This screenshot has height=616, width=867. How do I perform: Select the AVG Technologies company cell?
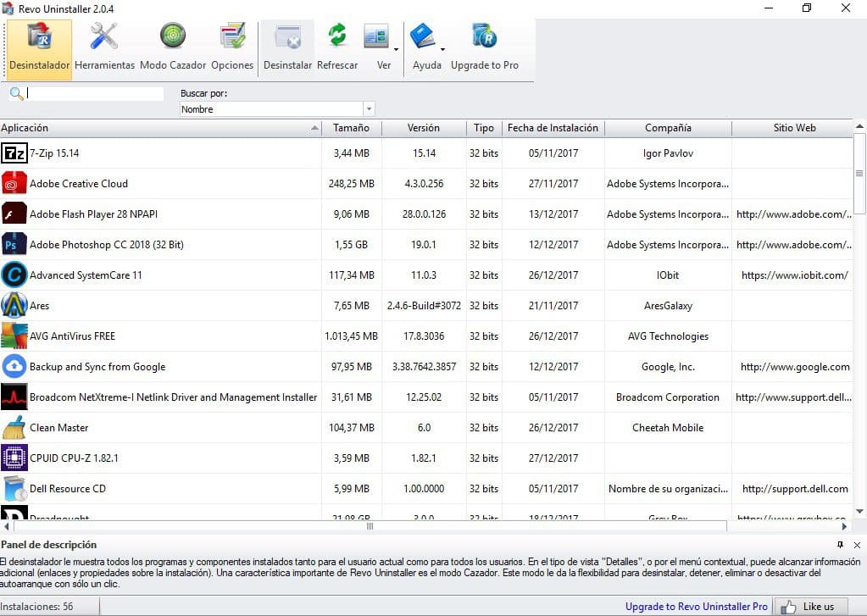[x=668, y=336]
